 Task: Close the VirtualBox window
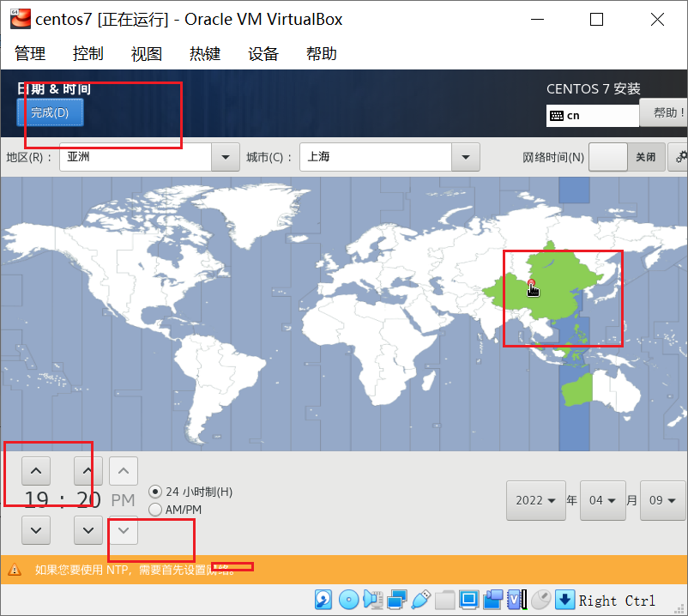(657, 20)
